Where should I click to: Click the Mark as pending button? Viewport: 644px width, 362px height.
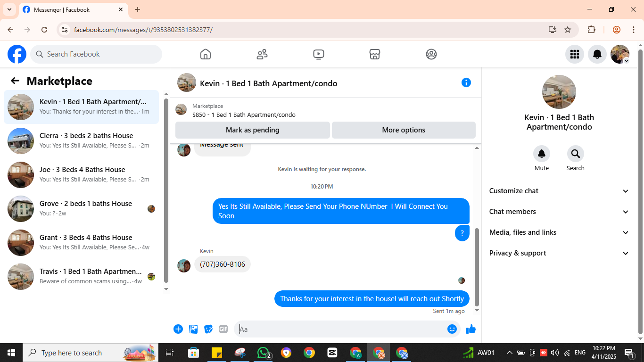pyautogui.click(x=253, y=130)
